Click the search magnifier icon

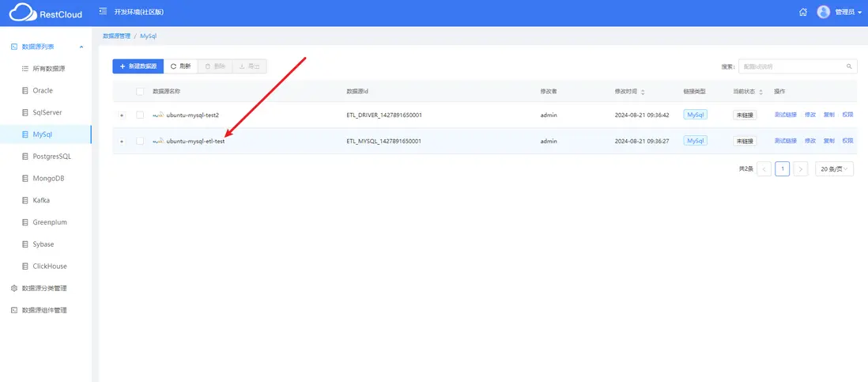tap(848, 66)
